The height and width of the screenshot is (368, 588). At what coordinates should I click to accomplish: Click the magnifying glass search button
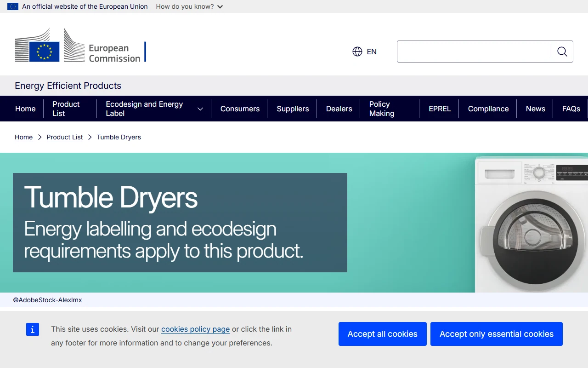(x=562, y=52)
